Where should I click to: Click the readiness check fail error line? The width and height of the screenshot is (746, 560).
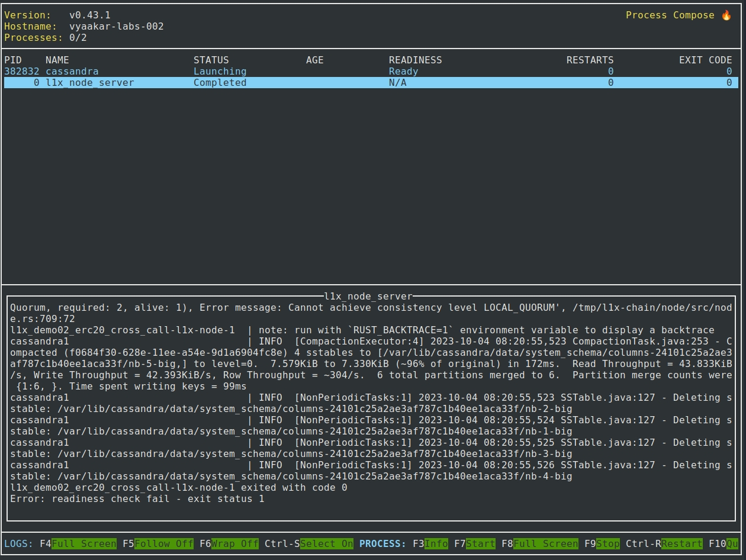[x=137, y=499]
